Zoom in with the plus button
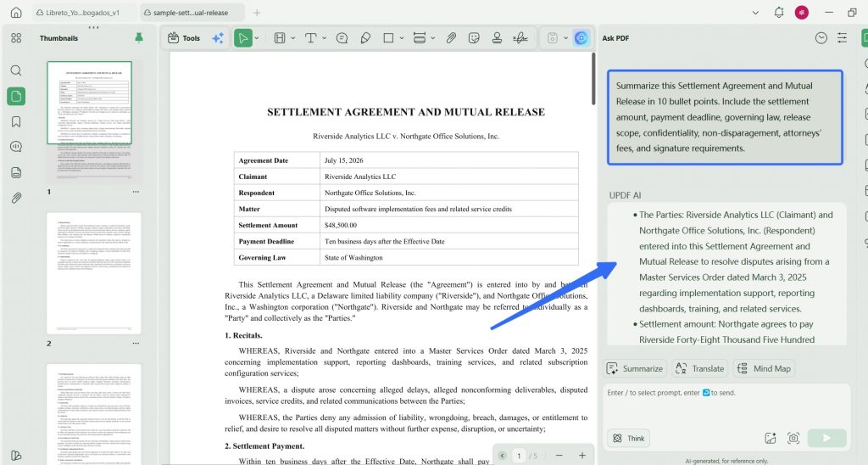 (x=582, y=456)
